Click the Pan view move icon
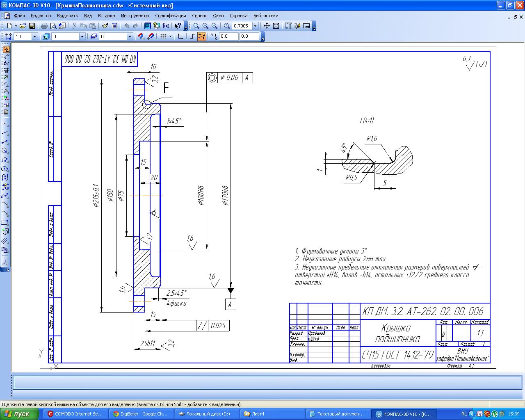The height and width of the screenshot is (420, 525). click(x=267, y=26)
